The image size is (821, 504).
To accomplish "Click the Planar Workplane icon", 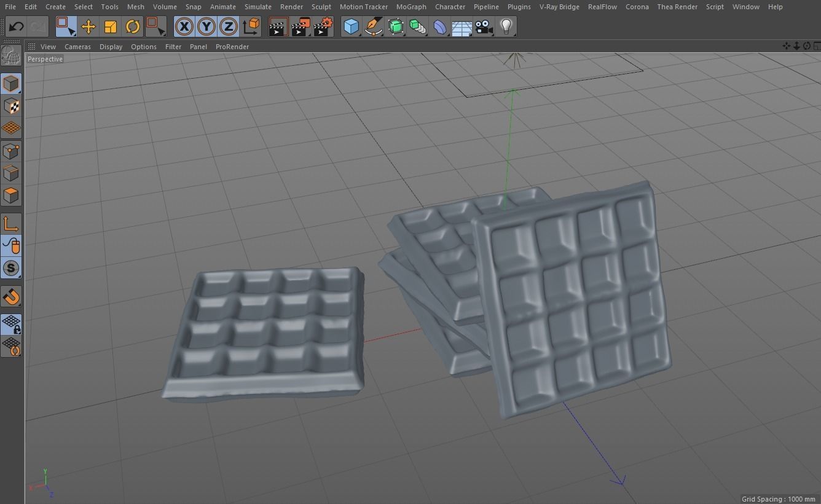I will pos(11,347).
